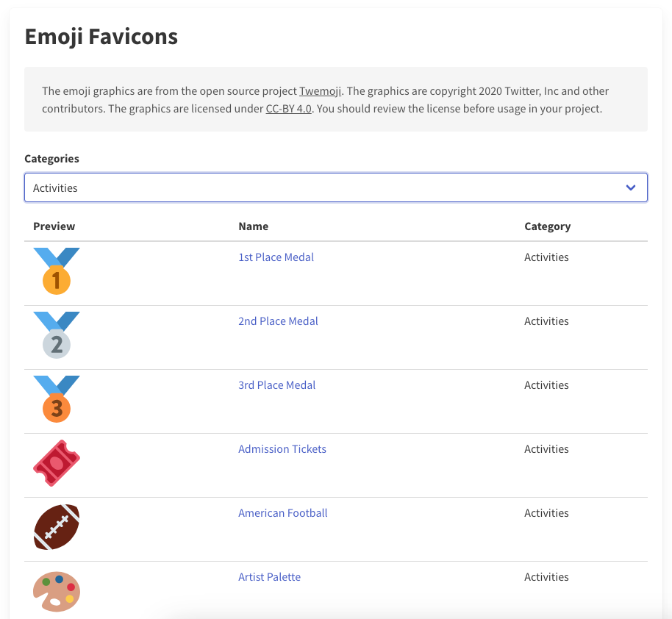Open the 1st Place Medal link

click(276, 257)
